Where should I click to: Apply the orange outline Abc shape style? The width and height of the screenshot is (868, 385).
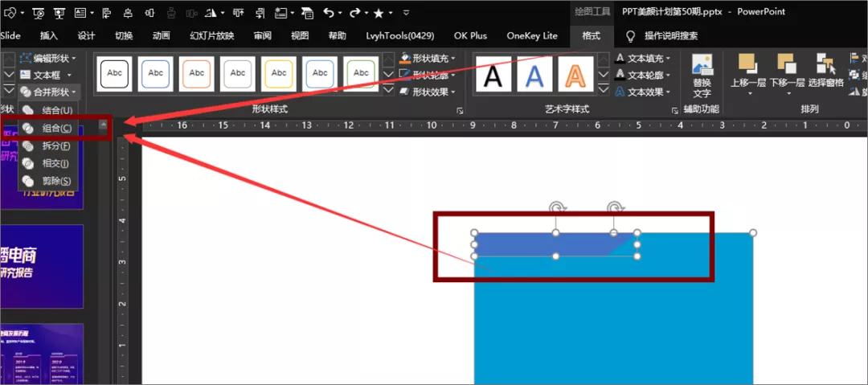(x=197, y=73)
